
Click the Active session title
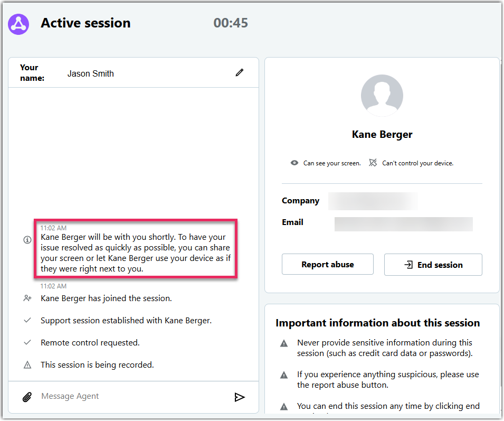pos(85,23)
